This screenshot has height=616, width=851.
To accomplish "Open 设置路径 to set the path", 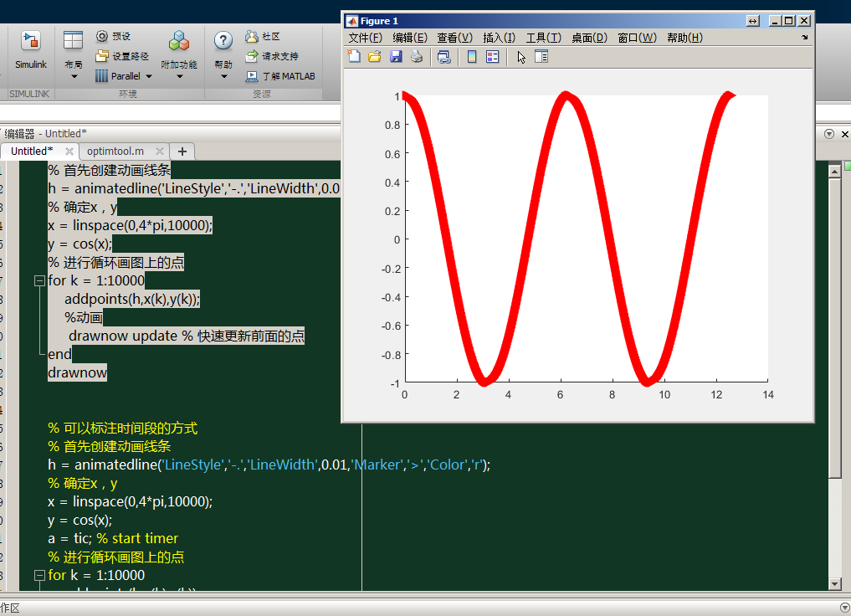I will 127,55.
